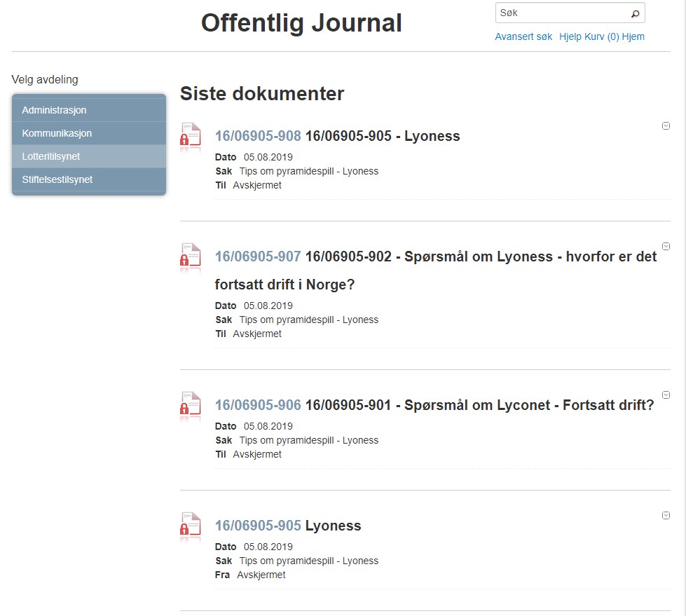The width and height of the screenshot is (686, 616).
Task: Expand details arrow for 16/06905-906
Action: 666,395
